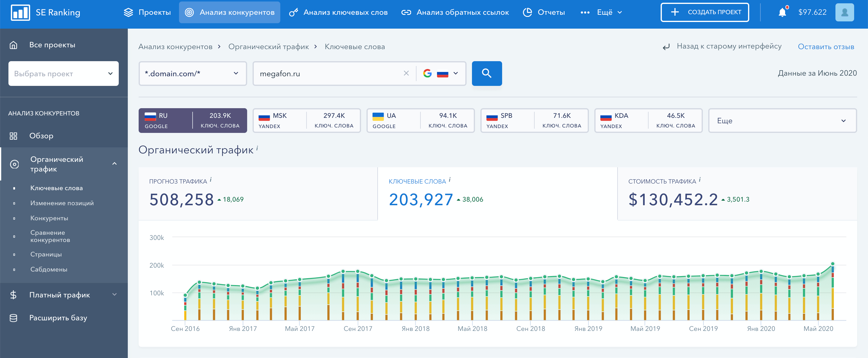
Task: Open Сабдомены in sidebar
Action: point(49,269)
